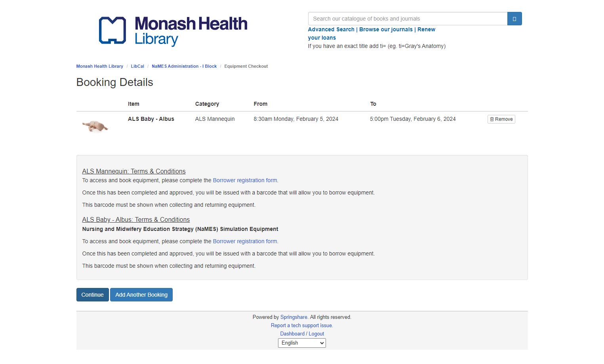Screen dimensions: 604x364
Task: Go to Browse our journals
Action: coord(386,29)
